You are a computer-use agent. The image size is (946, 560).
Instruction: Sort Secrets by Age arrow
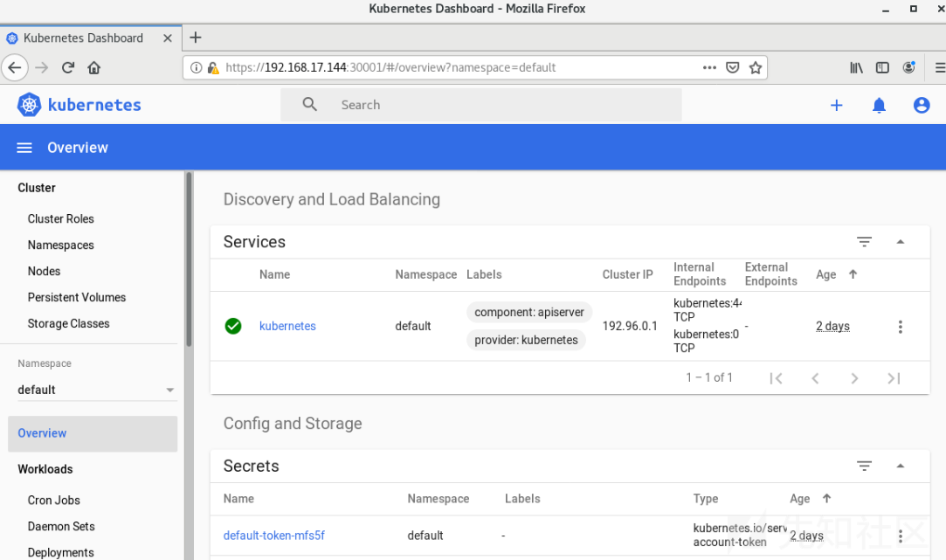826,499
